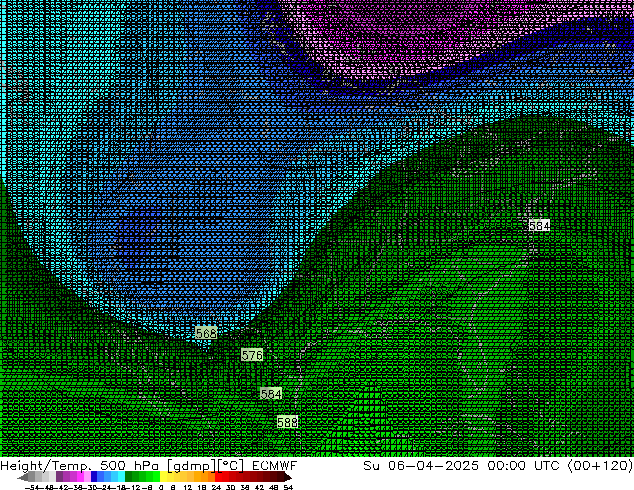The height and width of the screenshot is (490, 634).
Task: Click the '54' legend value
Action: 287,487
